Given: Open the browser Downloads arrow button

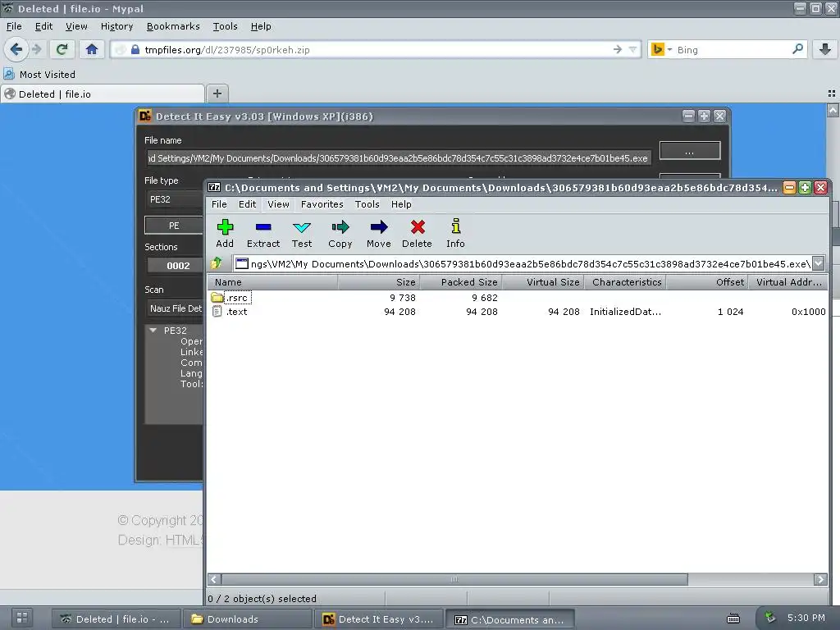Looking at the screenshot, I should click(825, 49).
